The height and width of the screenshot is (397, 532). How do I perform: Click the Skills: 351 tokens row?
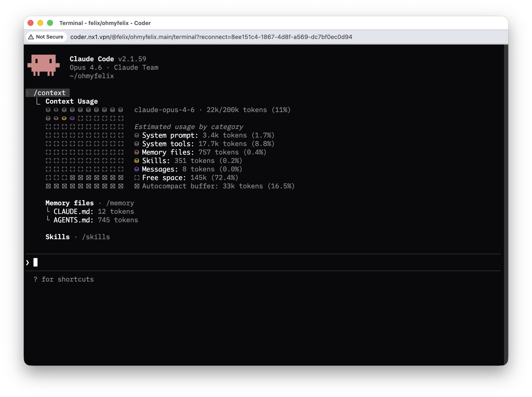coord(188,161)
